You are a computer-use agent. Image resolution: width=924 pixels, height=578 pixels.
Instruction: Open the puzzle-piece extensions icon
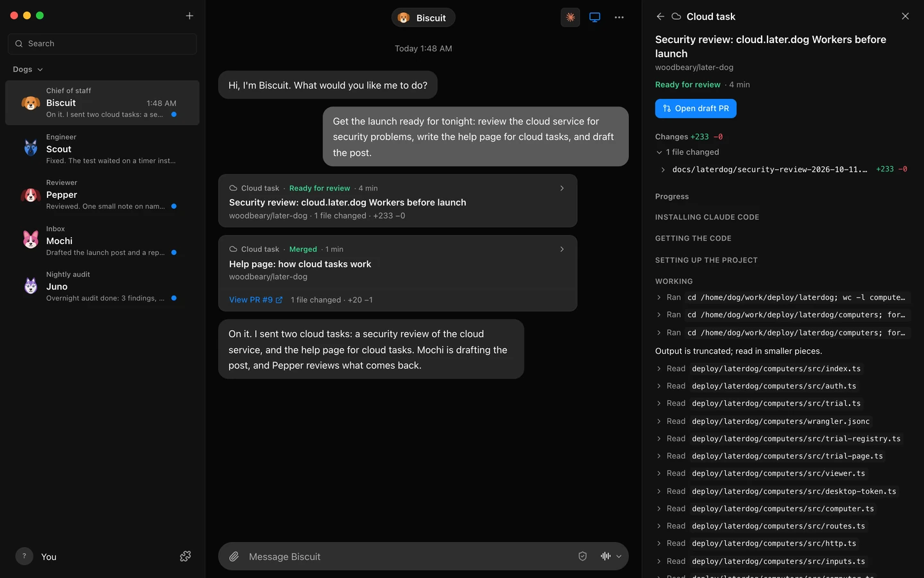pos(185,556)
